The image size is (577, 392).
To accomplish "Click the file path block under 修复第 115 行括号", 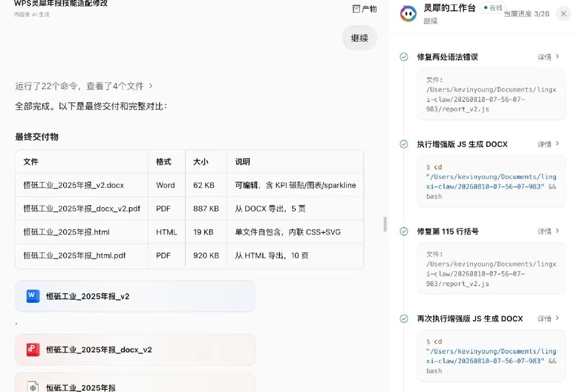I will click(491, 269).
